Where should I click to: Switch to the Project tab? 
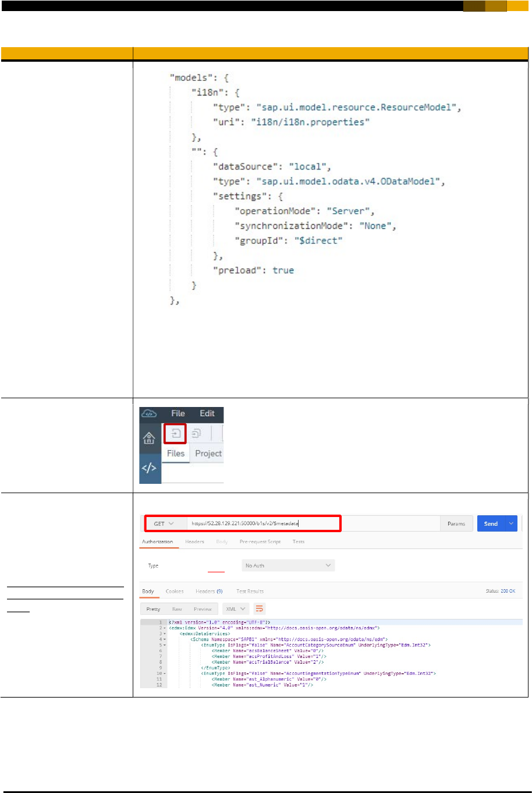point(208,454)
